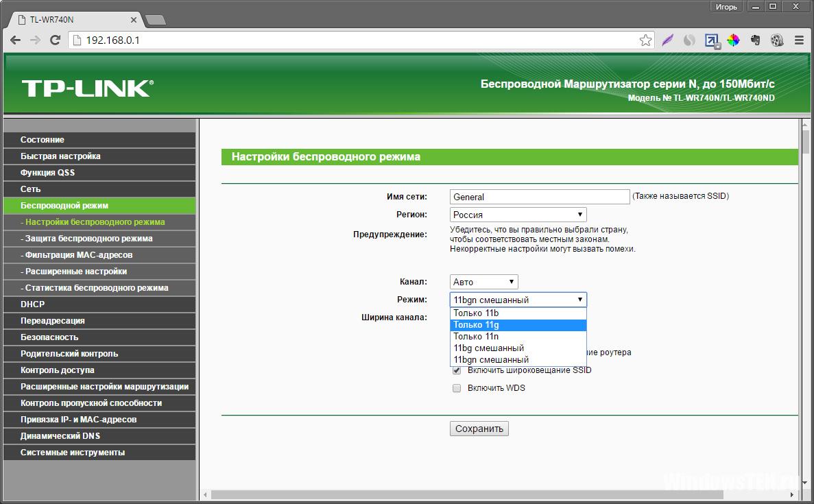The width and height of the screenshot is (814, 504).
Task: Toggle the SSID broadcast checkbox
Action: click(457, 370)
